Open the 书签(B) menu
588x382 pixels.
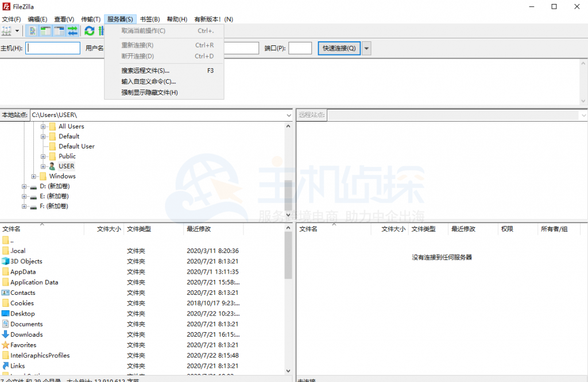coord(150,19)
